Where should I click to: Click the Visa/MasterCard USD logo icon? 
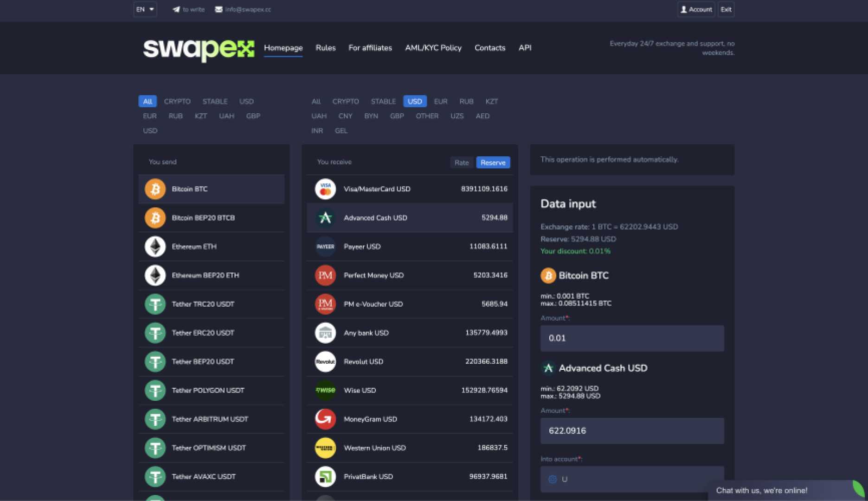coord(325,189)
